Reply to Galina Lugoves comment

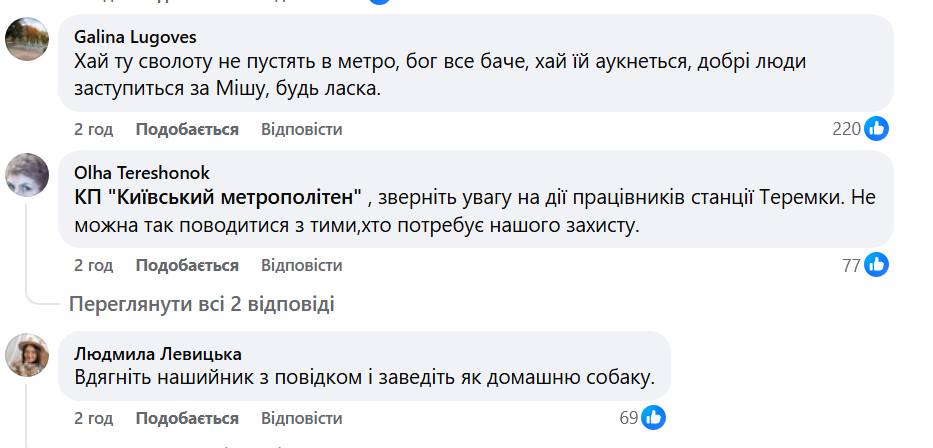pyautogui.click(x=301, y=129)
